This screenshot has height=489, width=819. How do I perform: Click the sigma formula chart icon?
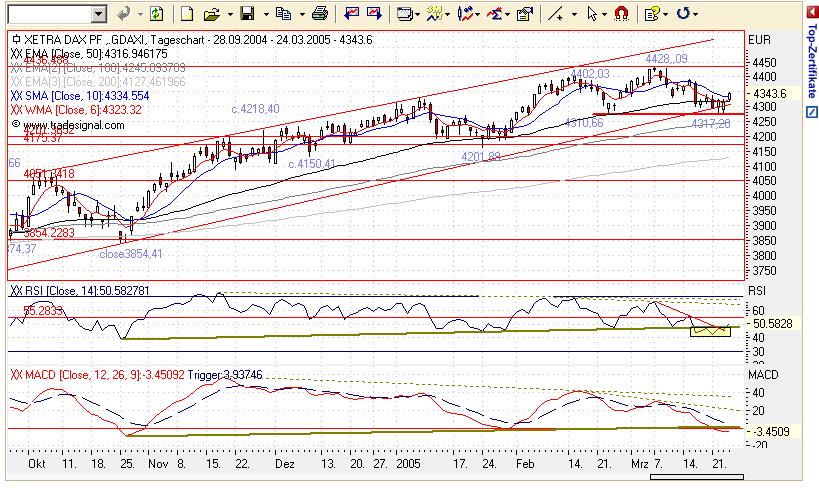[495, 14]
